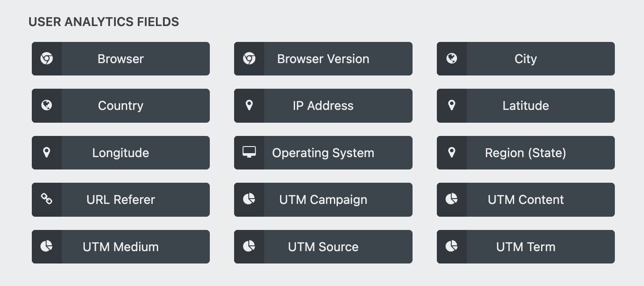Click the pie chart icon for UTM Term

451,246
